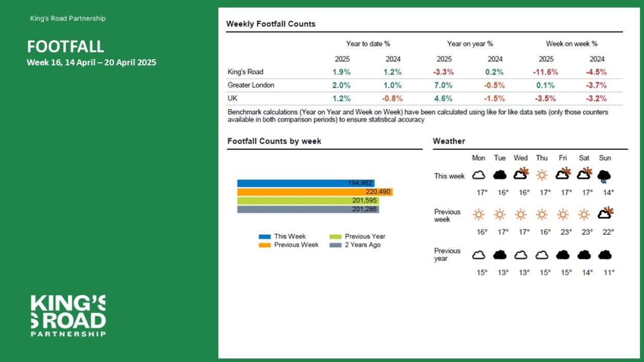Click the blue bar showing 194,962
The height and width of the screenshot is (362, 644).
(x=306, y=183)
